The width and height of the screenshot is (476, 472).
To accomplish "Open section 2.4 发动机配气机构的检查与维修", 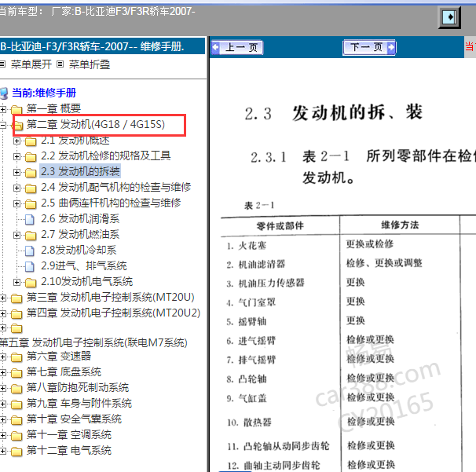I will 116,187.
